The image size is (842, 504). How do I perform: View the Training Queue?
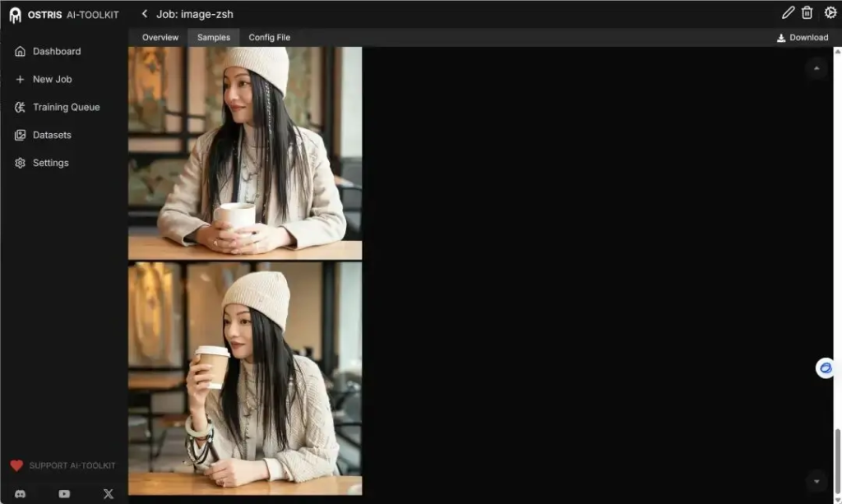pyautogui.click(x=67, y=107)
